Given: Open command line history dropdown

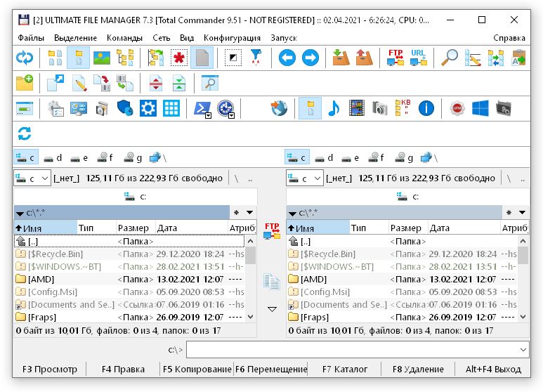Looking at the screenshot, I should tap(523, 350).
